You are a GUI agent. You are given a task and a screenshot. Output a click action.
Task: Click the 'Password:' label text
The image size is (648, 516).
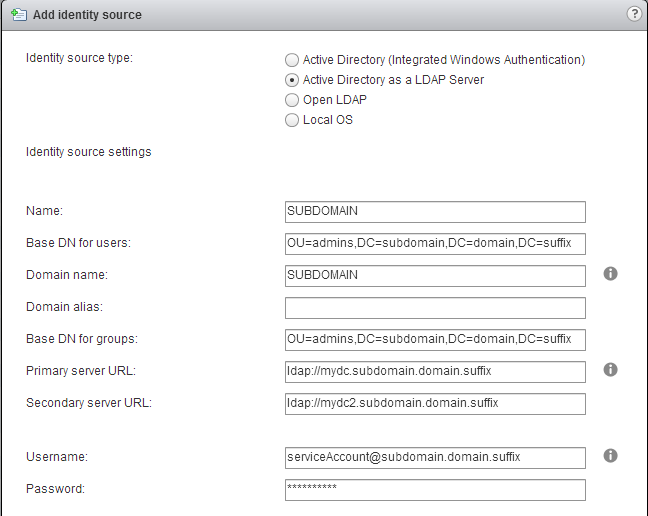(55, 489)
